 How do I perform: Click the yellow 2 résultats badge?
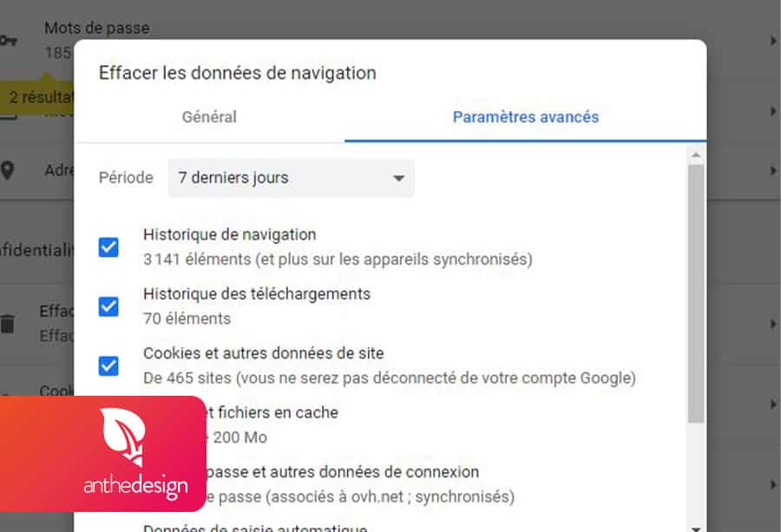(x=39, y=97)
